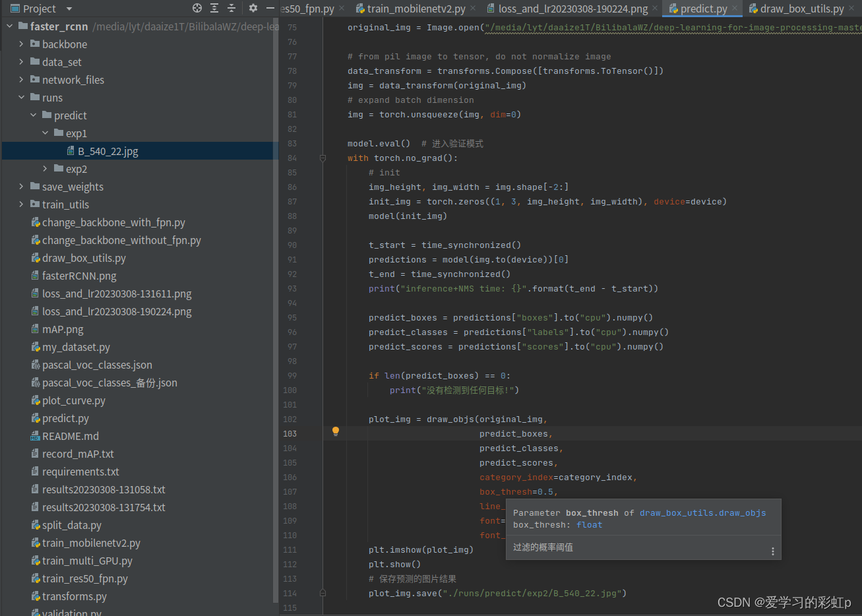Select change_backbone_with_fpn.py file

pos(113,222)
